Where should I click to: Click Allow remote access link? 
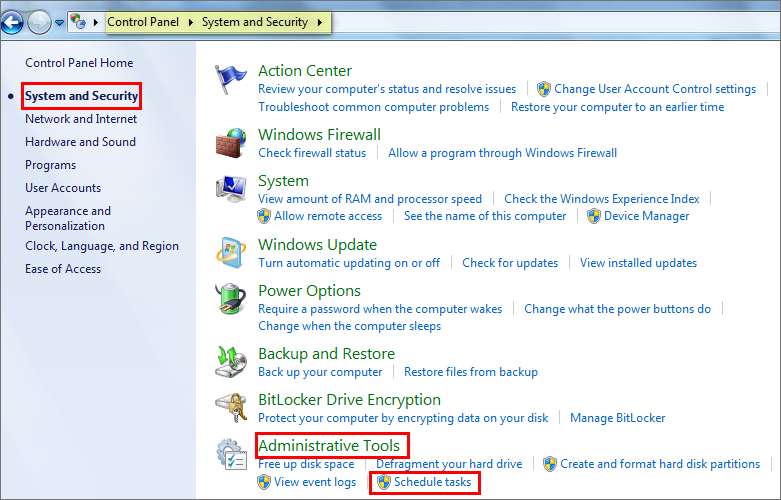328,216
